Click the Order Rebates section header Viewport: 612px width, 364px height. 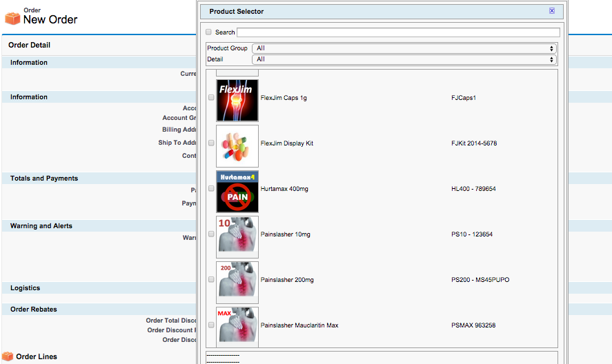click(x=34, y=310)
